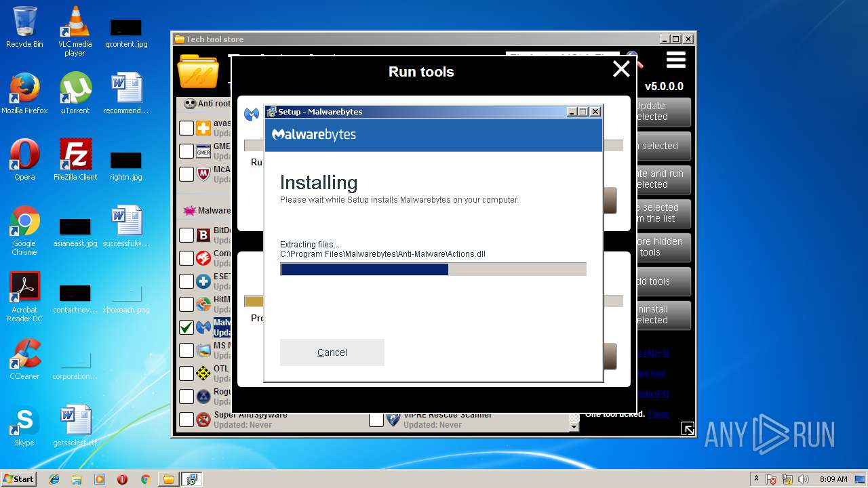The height and width of the screenshot is (488, 868).
Task: Select the qcontent.jpg desktop file
Action: tap(126, 33)
